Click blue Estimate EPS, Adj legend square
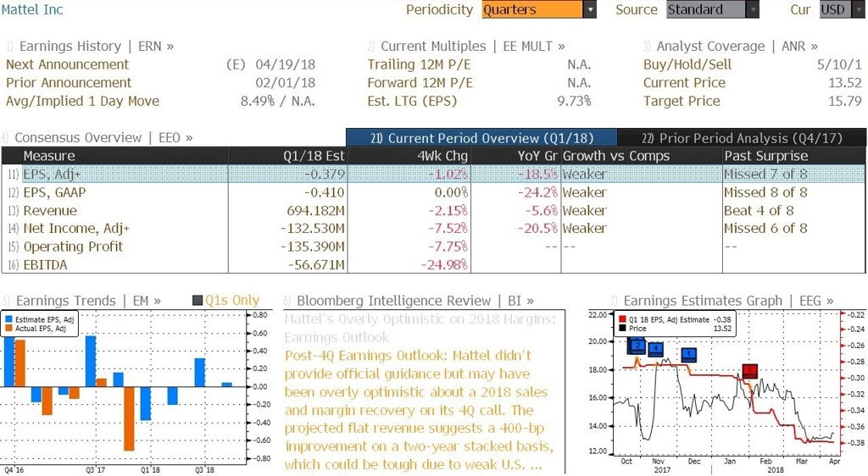The image size is (868, 476). (x=8, y=319)
